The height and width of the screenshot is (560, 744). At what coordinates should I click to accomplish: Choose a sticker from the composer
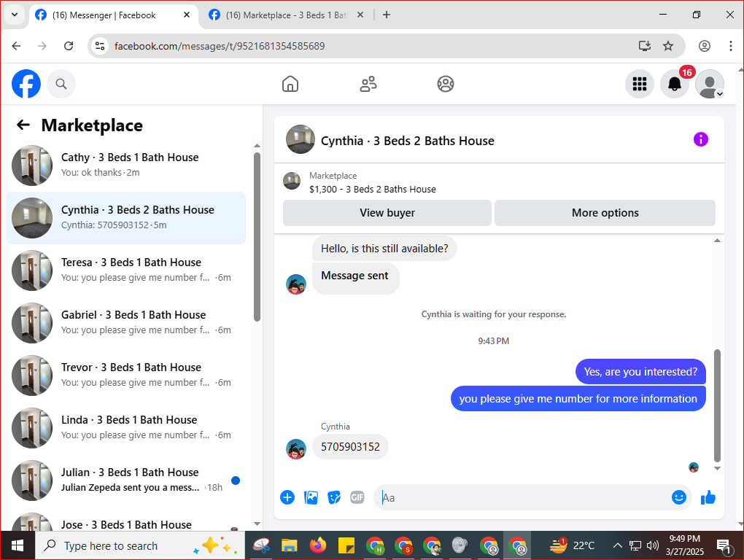tap(334, 497)
